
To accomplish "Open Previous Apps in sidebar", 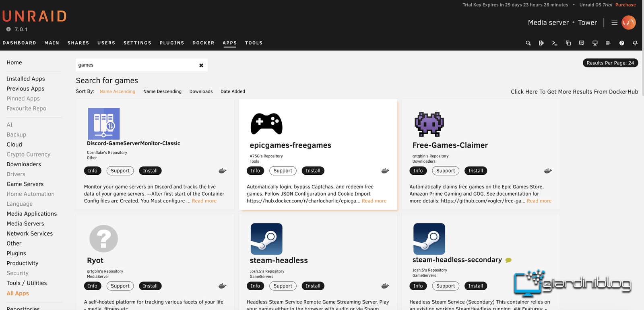I will [x=25, y=89].
